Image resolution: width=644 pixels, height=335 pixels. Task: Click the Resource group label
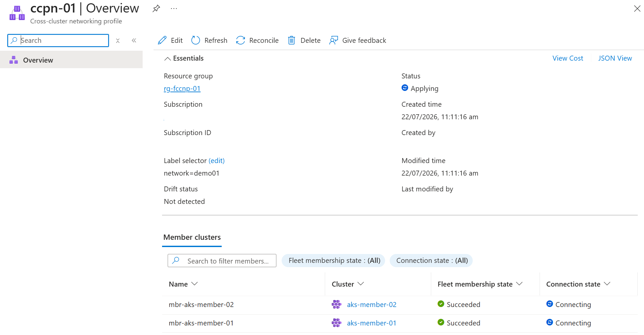[x=188, y=76]
